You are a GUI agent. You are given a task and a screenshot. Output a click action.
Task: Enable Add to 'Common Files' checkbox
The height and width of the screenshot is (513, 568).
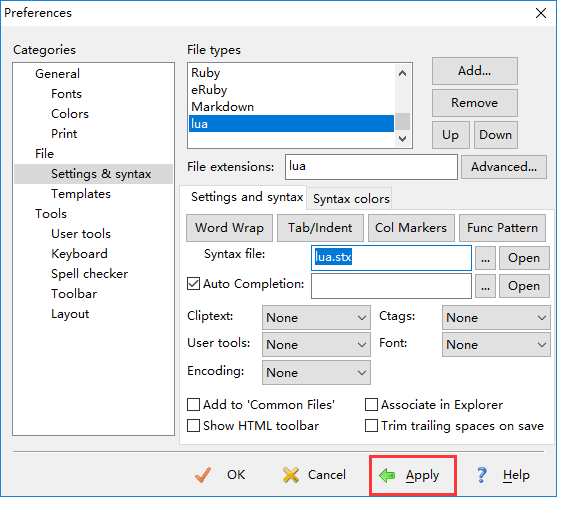click(193, 404)
